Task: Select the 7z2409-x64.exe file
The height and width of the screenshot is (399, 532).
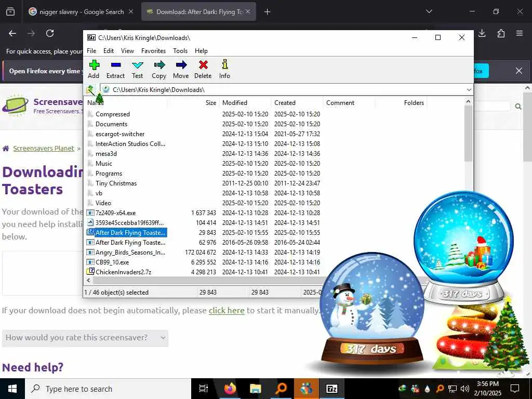Action: coord(115,212)
